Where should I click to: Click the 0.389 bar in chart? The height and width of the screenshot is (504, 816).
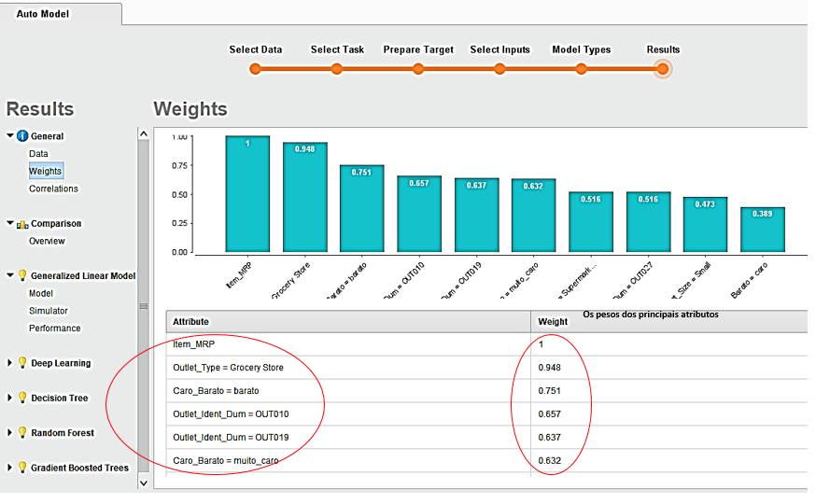pyautogui.click(x=763, y=230)
